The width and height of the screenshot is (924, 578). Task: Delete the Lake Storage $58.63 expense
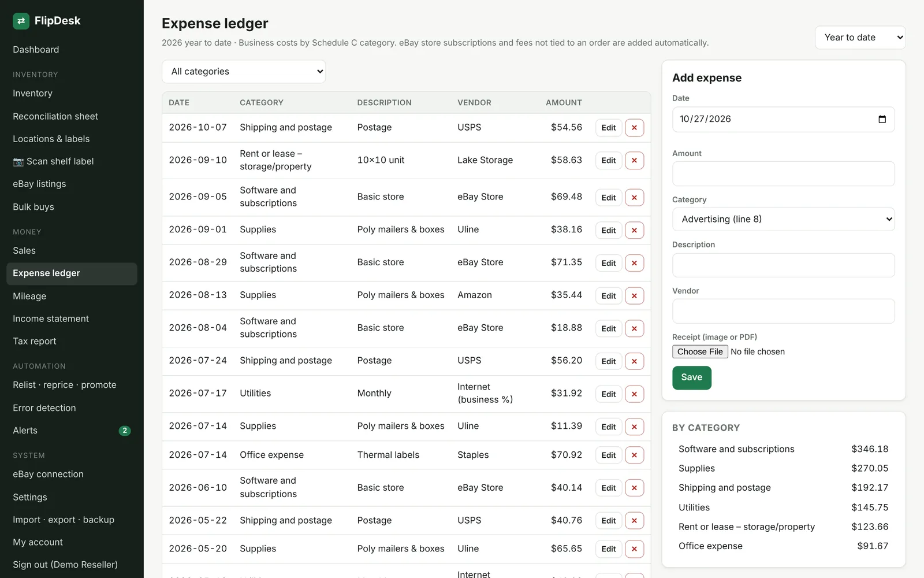pyautogui.click(x=634, y=160)
